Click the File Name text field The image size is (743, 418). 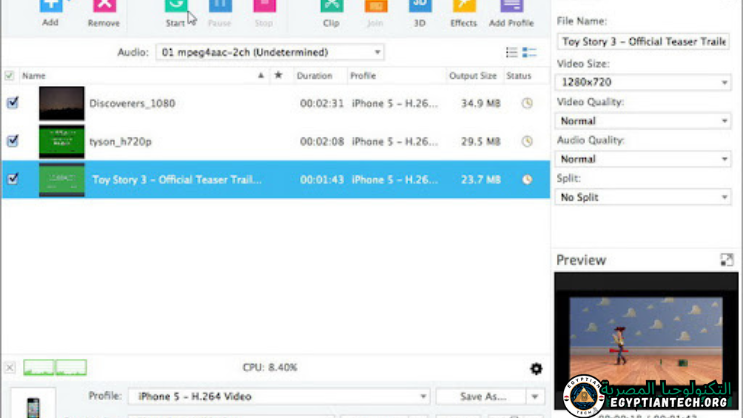coord(645,42)
